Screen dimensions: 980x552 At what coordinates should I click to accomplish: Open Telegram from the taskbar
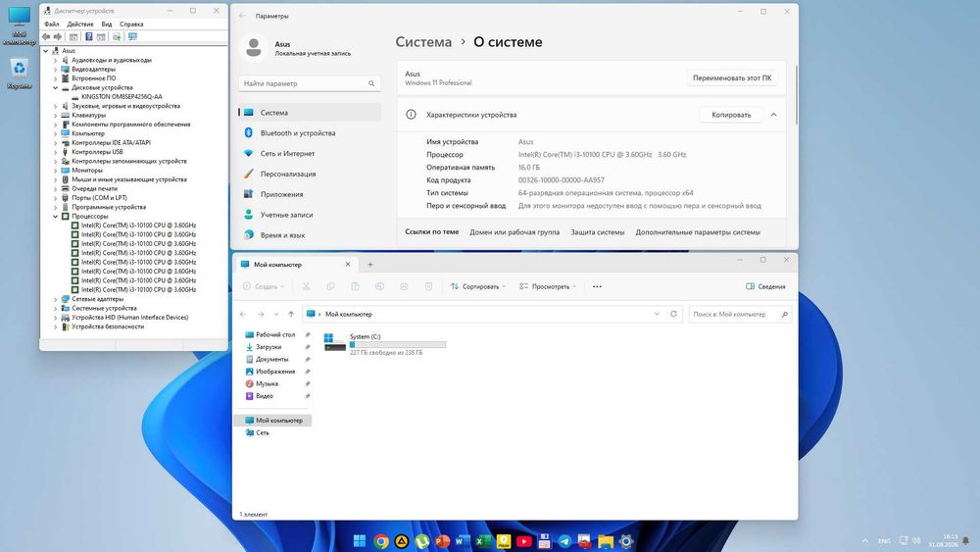564,541
